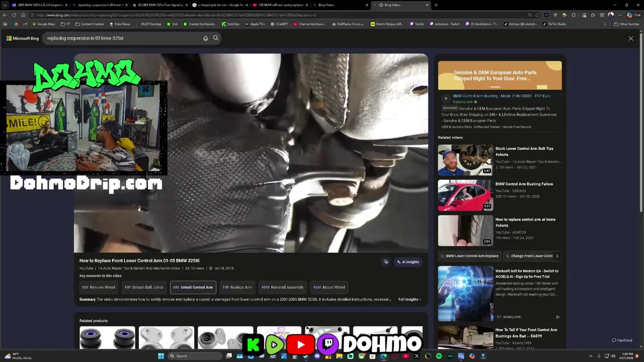Switch to the 03 2003 BMW 325xi Turn Signal tab
This screenshot has height=362, width=644.
(159, 5)
